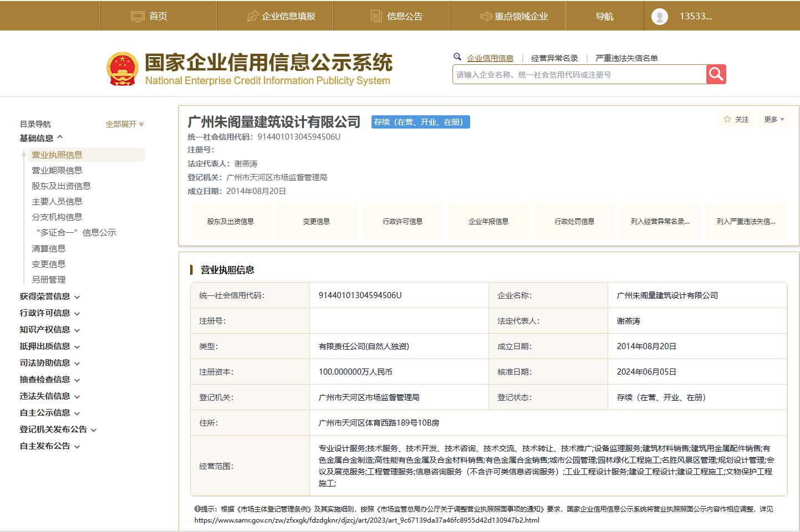Click the home page monitor icon
This screenshot has height=532, width=800.
(x=137, y=16)
